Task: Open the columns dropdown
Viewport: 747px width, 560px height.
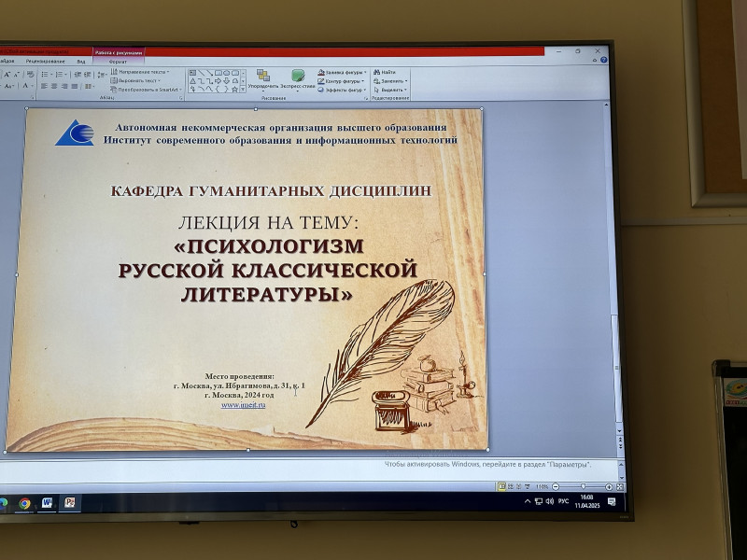Action: click(89, 86)
